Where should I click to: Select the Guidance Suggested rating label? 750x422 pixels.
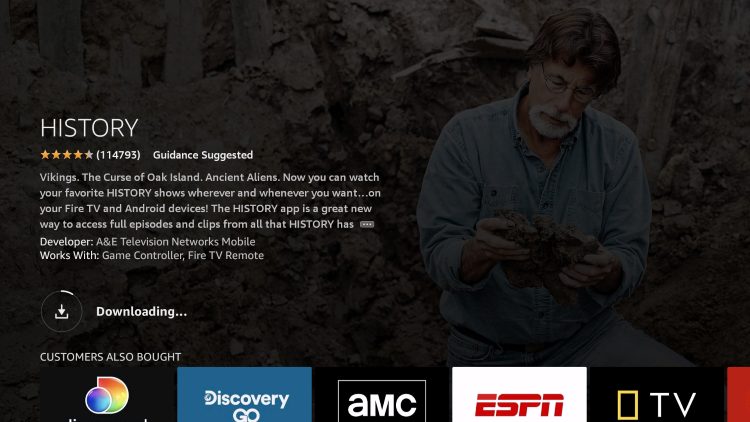203,155
